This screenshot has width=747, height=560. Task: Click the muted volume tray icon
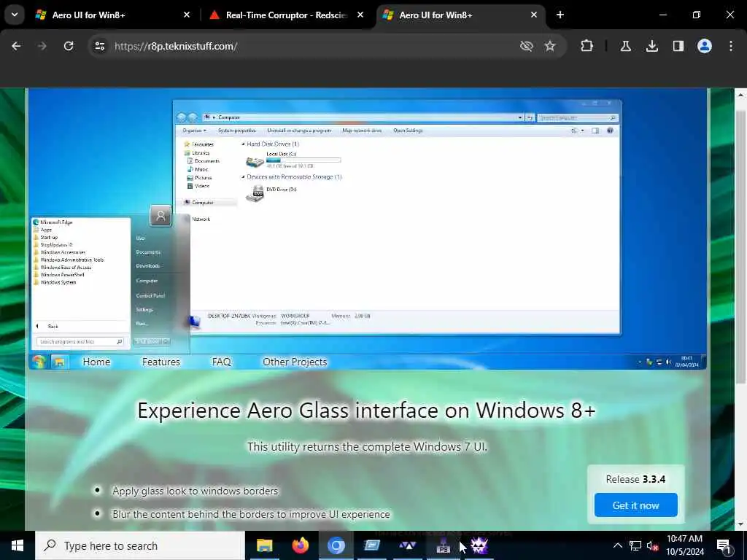[x=652, y=545]
